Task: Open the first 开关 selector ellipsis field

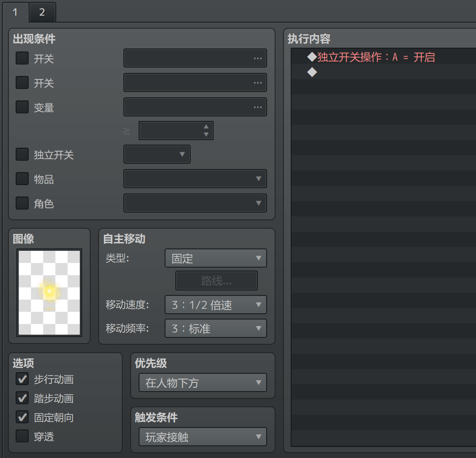Action: [x=195, y=58]
